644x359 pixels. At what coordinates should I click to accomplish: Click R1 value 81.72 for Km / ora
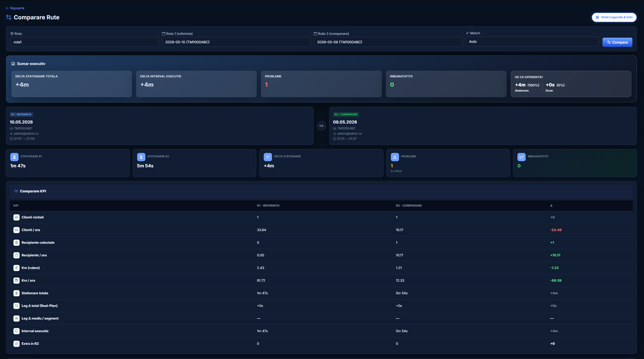261,281
